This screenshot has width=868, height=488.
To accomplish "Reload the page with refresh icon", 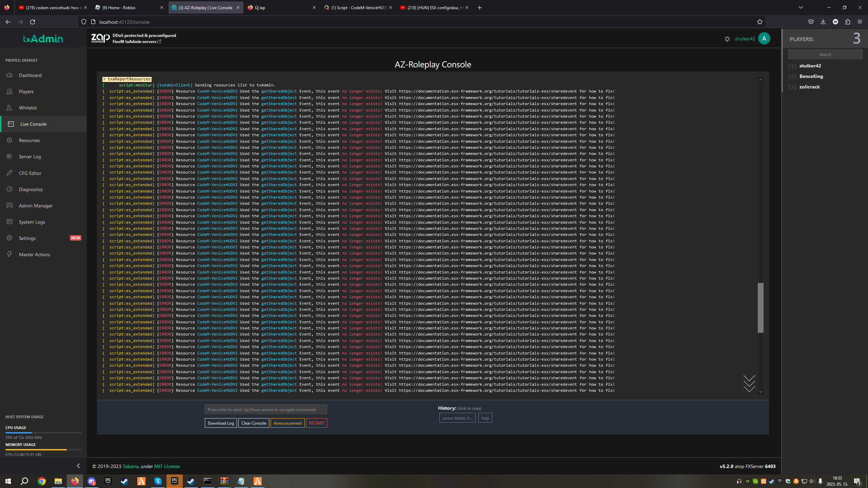I will tap(33, 22).
